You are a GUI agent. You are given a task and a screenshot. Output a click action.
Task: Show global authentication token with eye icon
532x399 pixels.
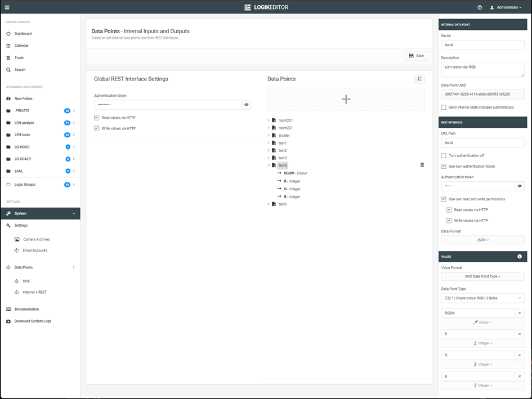(x=247, y=105)
